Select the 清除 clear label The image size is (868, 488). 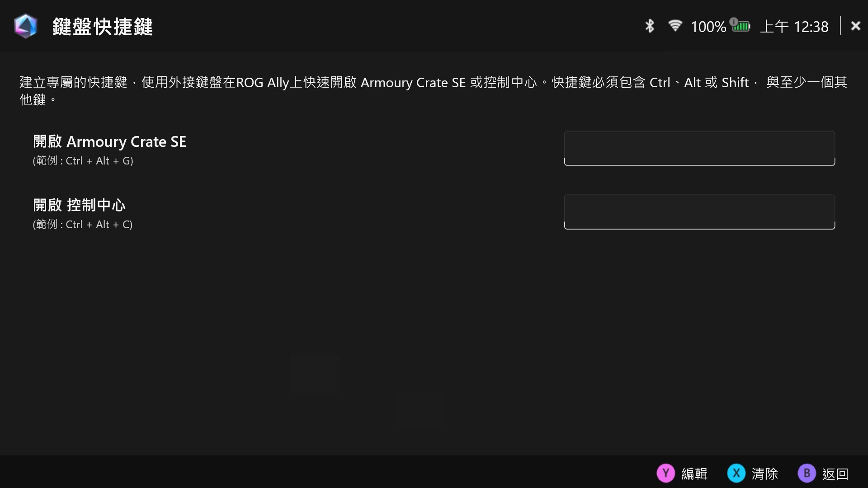pos(765,474)
